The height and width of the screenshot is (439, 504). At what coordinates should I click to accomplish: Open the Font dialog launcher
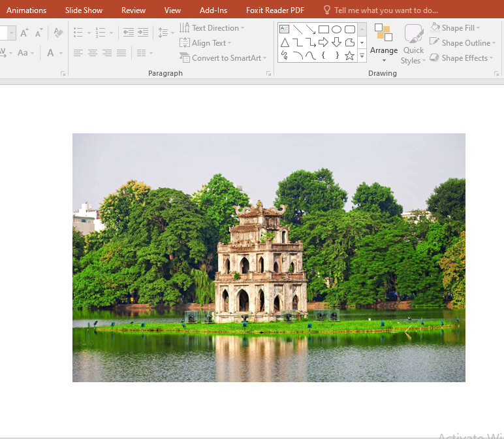(x=63, y=74)
